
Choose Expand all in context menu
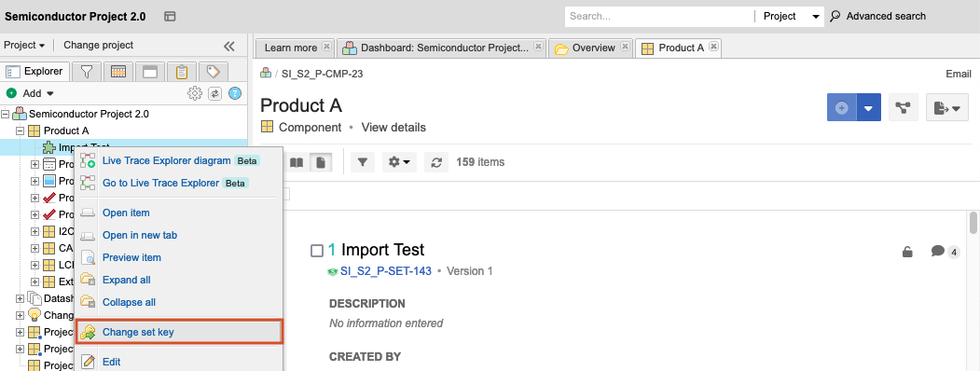(180, 280)
